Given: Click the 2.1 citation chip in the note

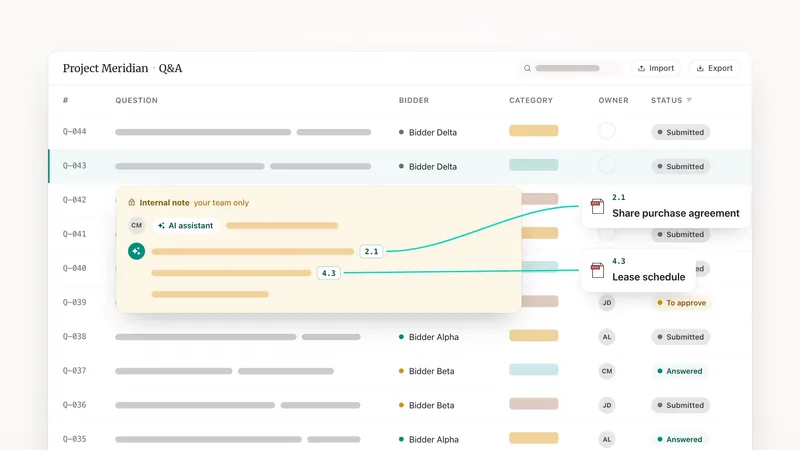Looking at the screenshot, I should 371,251.
